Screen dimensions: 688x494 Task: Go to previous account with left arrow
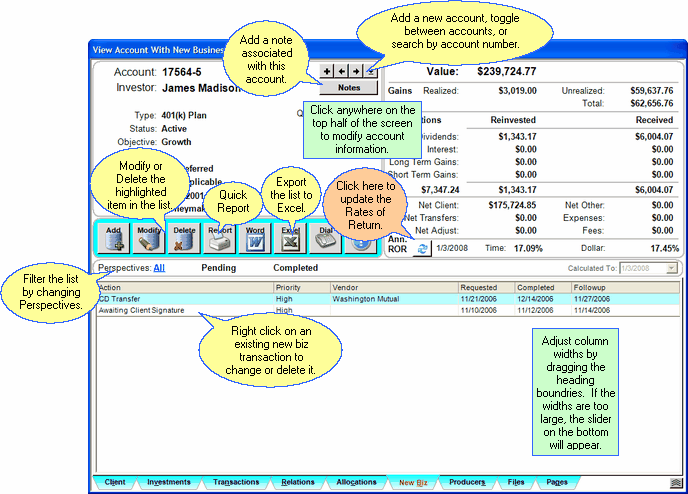coord(341,73)
